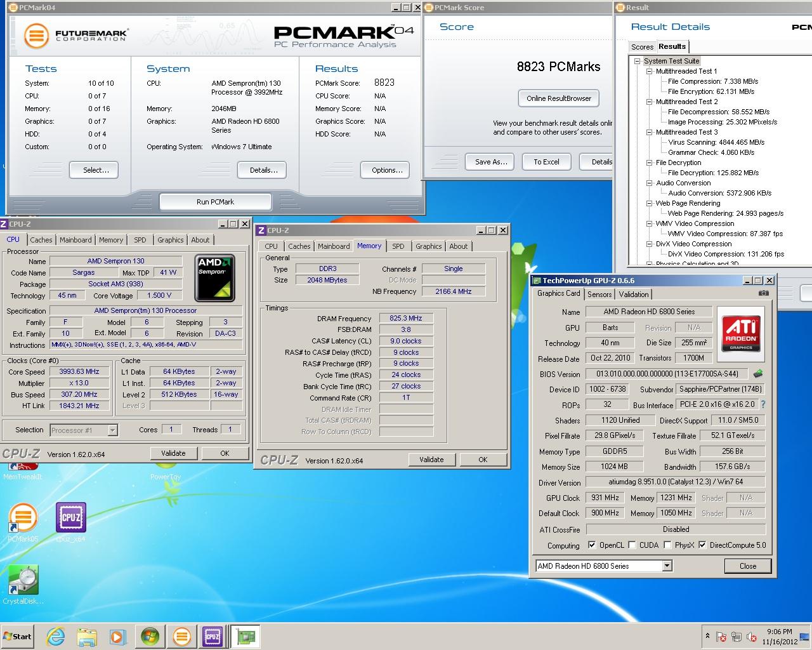Open the cpuz_x64 desktop icon
This screenshot has width=812, height=650.
70,523
